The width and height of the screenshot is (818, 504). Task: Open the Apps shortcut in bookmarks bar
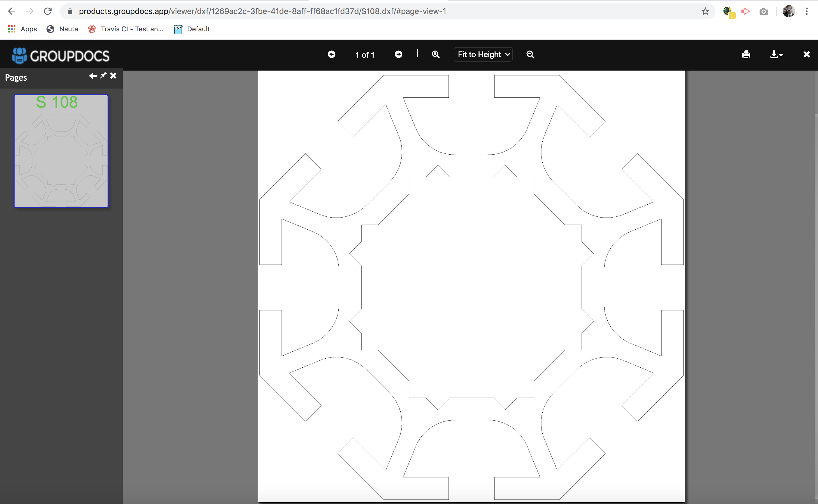pos(22,29)
